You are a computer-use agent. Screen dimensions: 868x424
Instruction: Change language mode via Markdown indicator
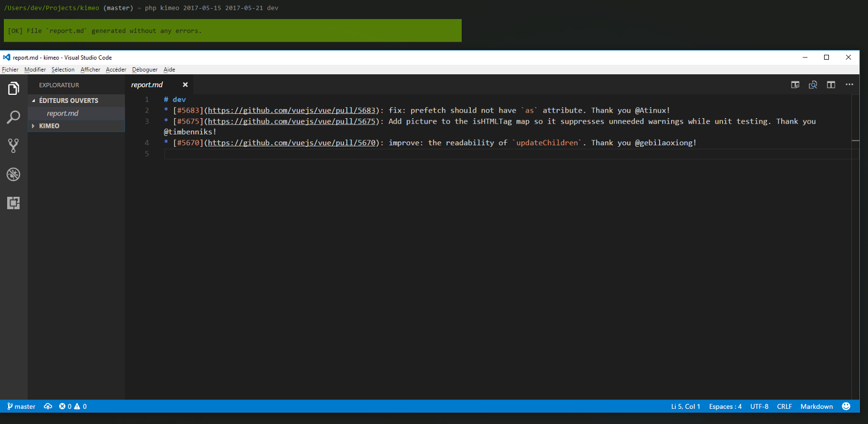tap(817, 407)
